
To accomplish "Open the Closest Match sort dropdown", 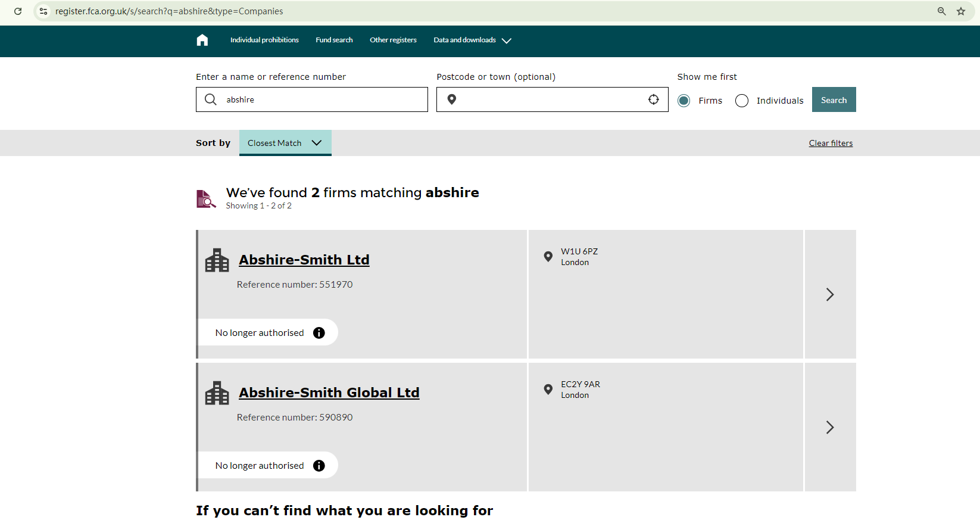I will pyautogui.click(x=285, y=143).
